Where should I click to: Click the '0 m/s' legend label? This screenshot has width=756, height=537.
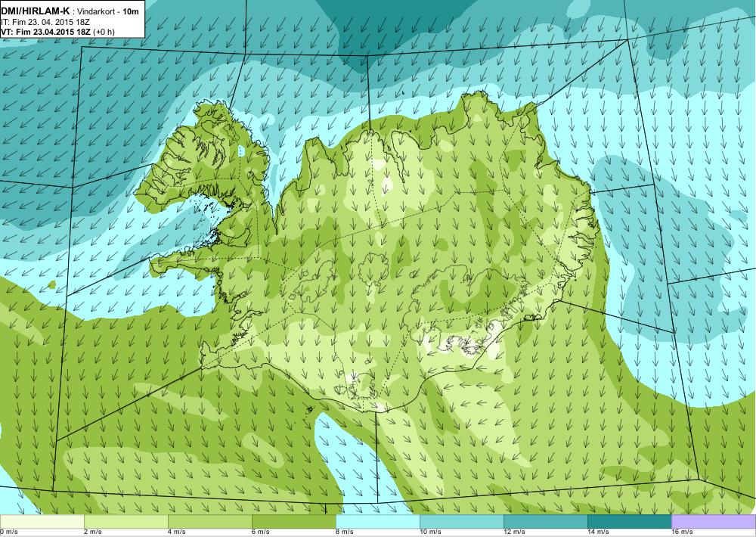pos(8,532)
